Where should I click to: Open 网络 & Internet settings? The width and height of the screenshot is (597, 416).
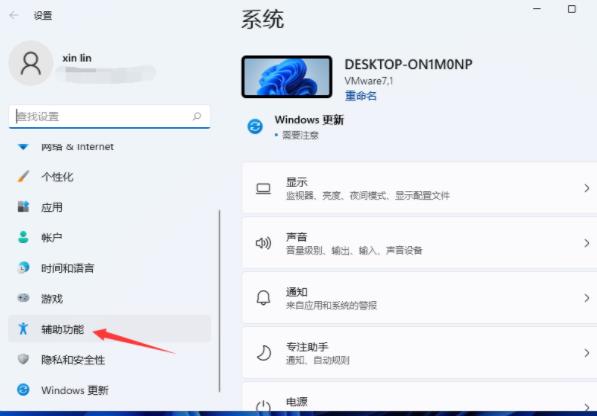click(109, 147)
